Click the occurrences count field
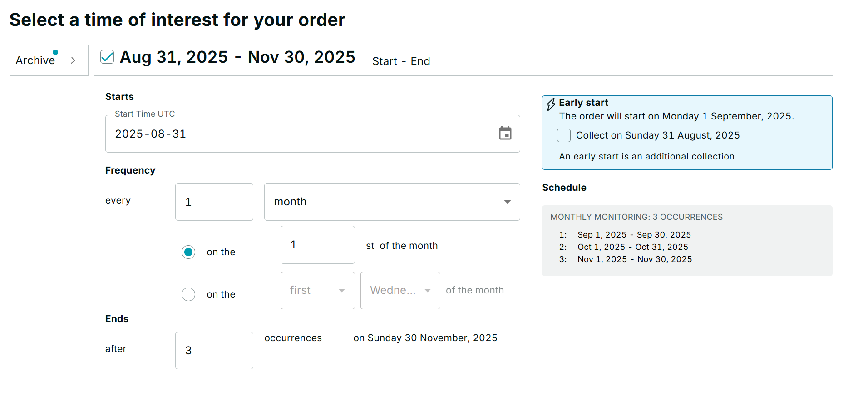Viewport: 868px width, 407px height. point(214,350)
